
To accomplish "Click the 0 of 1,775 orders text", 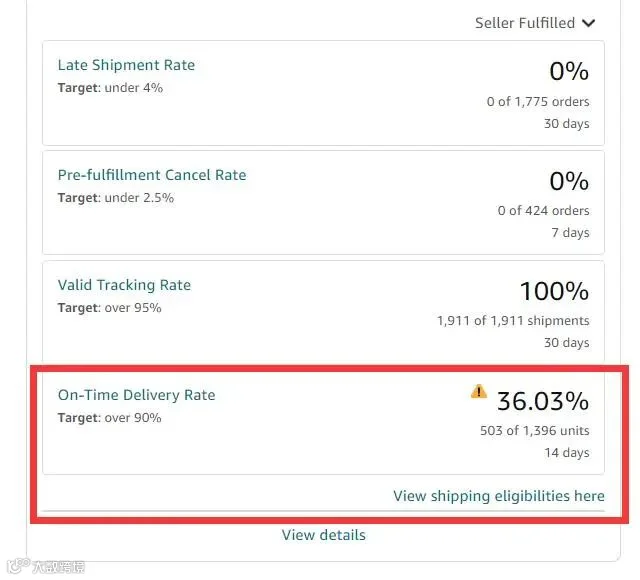I will [x=538, y=101].
